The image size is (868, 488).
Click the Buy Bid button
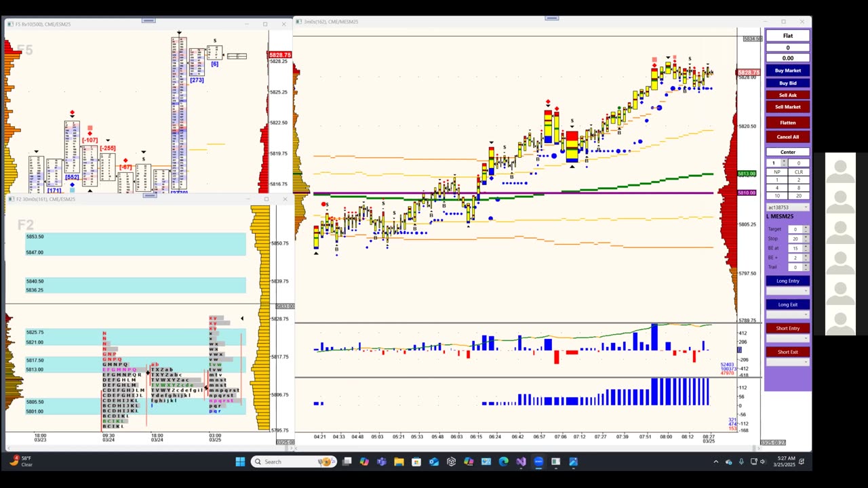pyautogui.click(x=788, y=83)
